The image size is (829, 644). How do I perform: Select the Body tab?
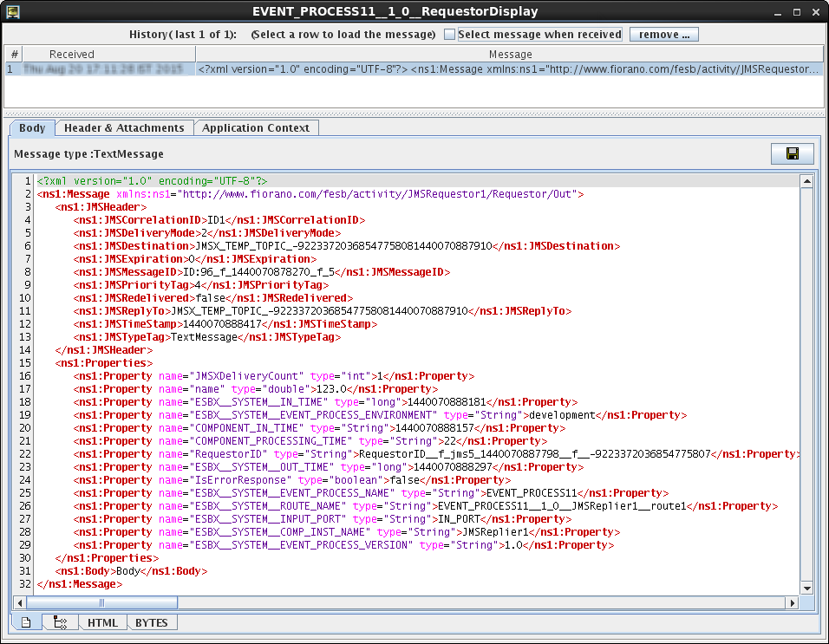(x=32, y=127)
